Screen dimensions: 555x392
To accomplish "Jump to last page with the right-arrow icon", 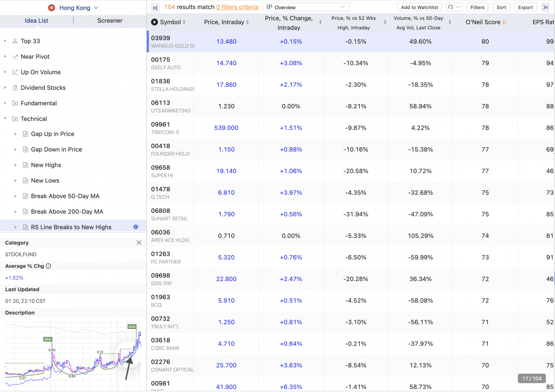I will click(546, 7).
